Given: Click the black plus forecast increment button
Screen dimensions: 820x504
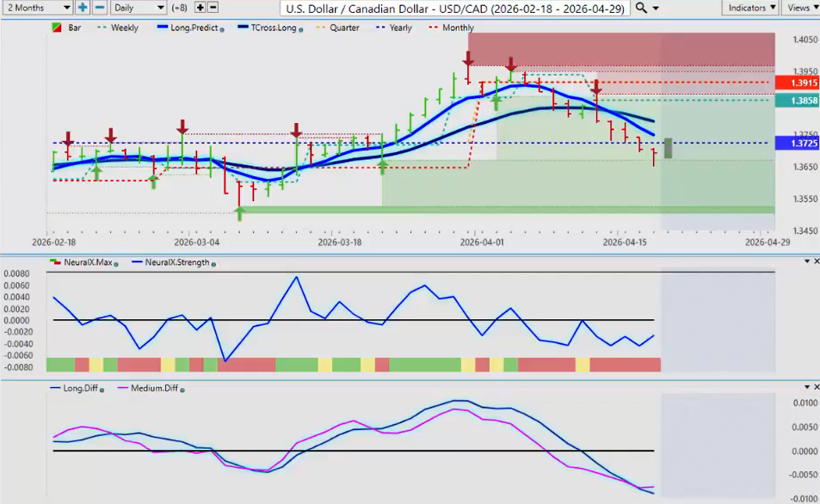Looking at the screenshot, I should pos(200,8).
